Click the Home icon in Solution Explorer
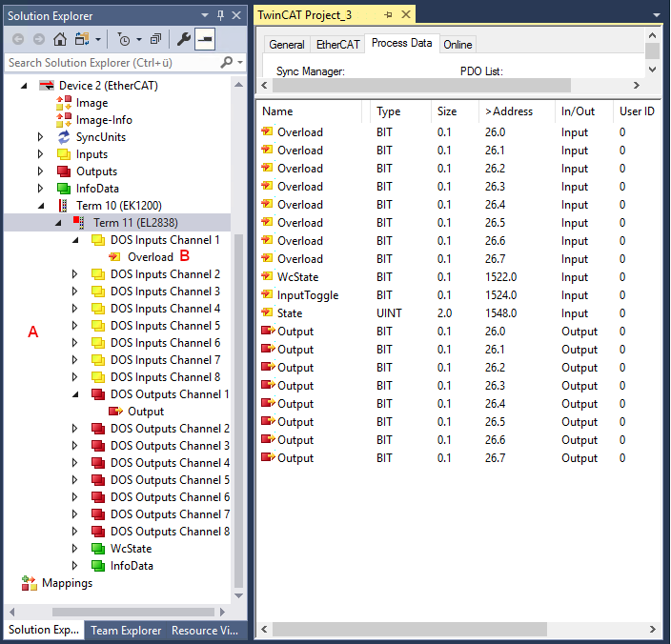This screenshot has width=671, height=644. 60,39
